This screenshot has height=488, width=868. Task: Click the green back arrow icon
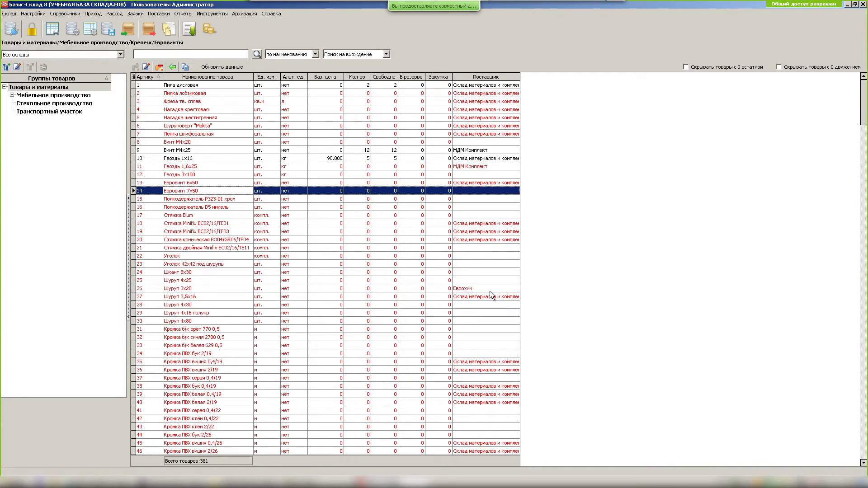point(172,67)
